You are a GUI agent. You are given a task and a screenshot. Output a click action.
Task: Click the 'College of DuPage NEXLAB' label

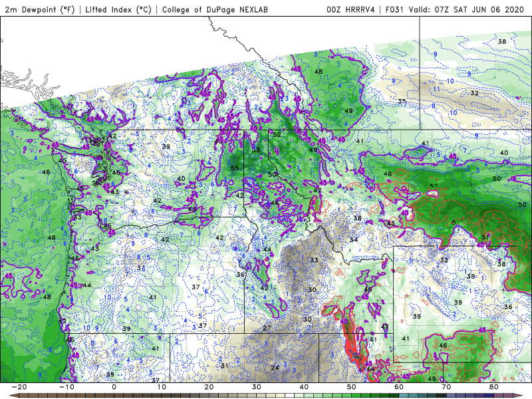(x=215, y=10)
